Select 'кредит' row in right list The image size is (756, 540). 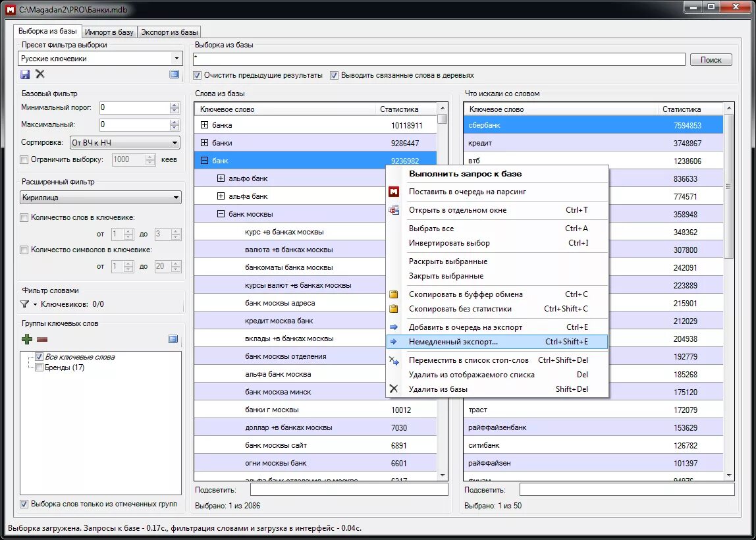click(593, 143)
